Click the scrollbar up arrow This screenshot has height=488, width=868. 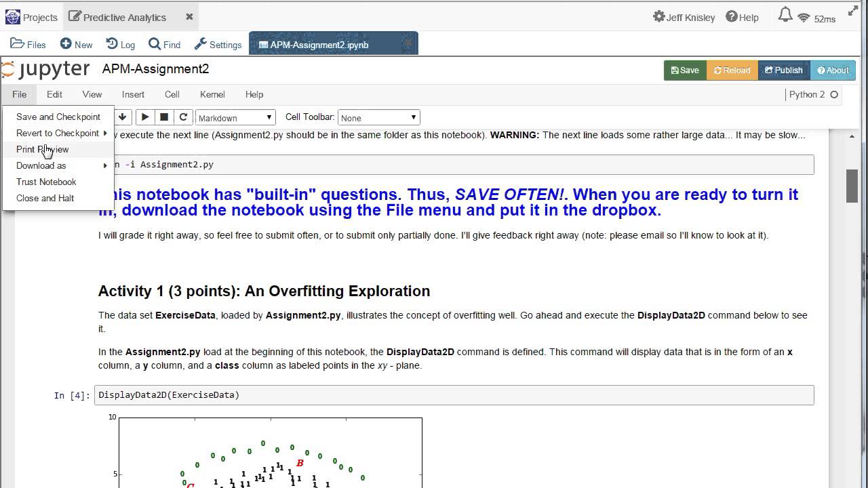[852, 136]
